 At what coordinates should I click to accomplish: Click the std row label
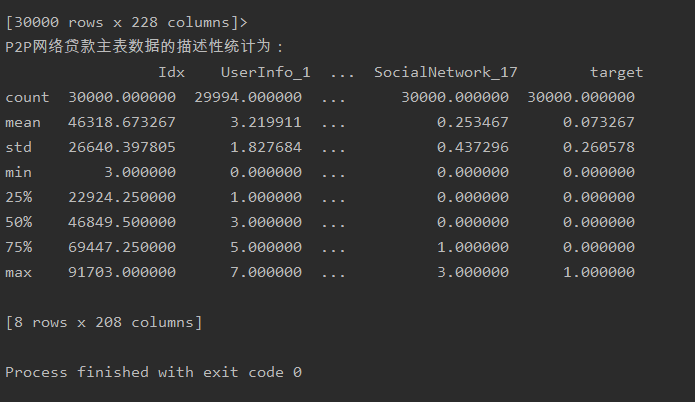click(18, 147)
